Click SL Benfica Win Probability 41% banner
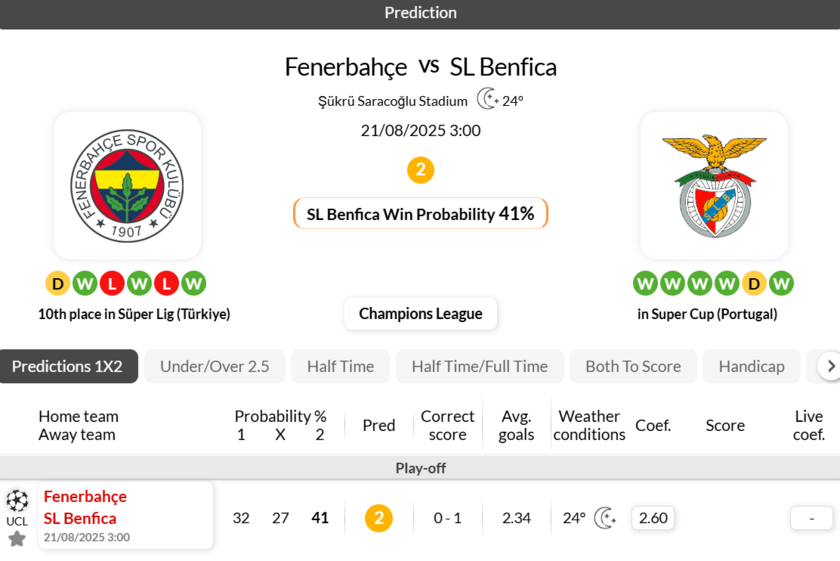This screenshot has height=561, width=840. pyautogui.click(x=420, y=213)
